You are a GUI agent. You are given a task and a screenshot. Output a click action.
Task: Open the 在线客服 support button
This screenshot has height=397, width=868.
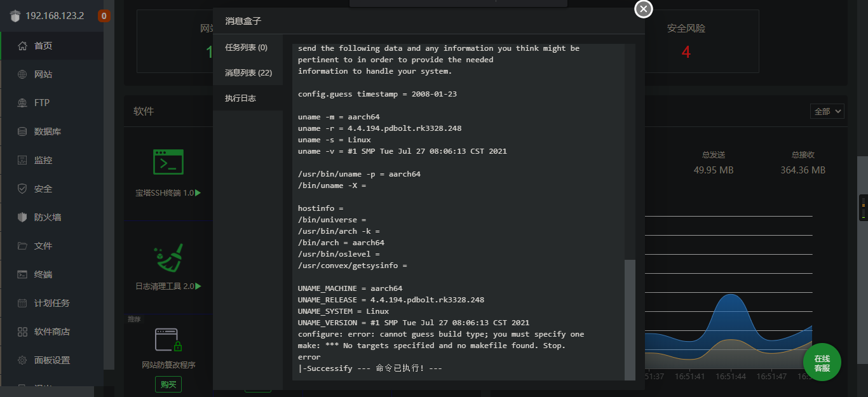pos(822,363)
